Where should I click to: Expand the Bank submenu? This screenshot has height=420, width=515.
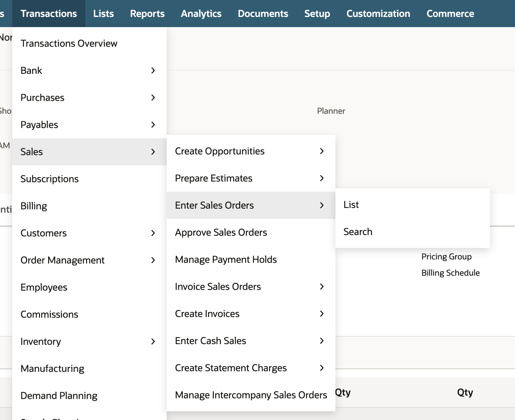coord(89,70)
